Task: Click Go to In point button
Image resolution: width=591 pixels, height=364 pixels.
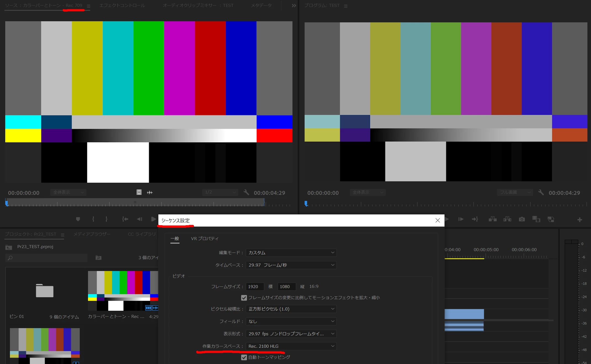Action: coord(125,219)
